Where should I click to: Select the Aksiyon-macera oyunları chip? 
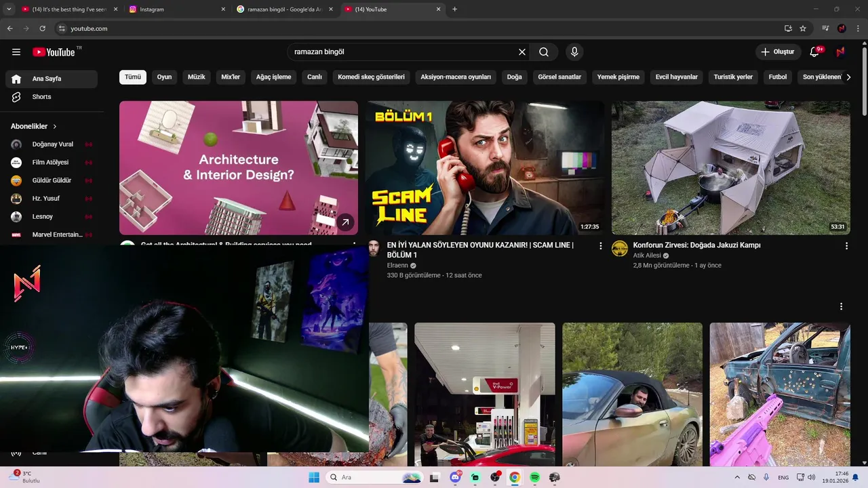click(x=456, y=77)
